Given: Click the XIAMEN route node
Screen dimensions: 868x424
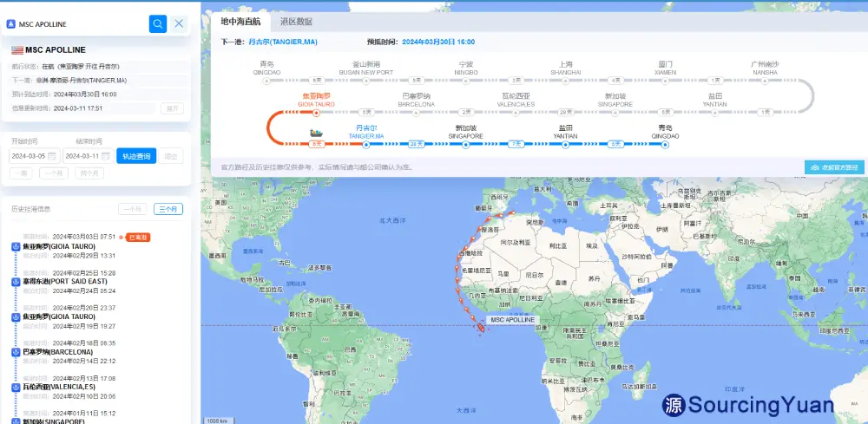Looking at the screenshot, I should coord(665,81).
